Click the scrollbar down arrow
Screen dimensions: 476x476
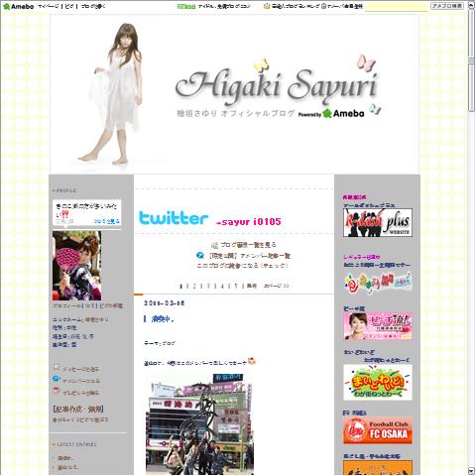coord(471,471)
